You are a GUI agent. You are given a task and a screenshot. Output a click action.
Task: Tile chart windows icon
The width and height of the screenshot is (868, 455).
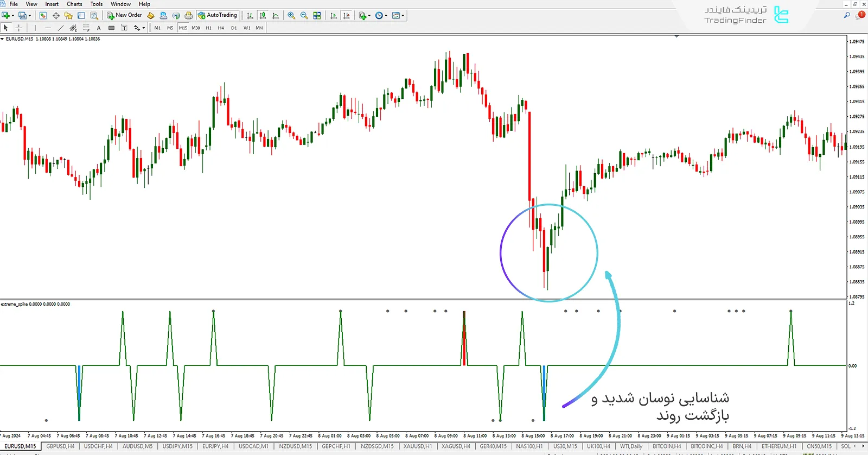[317, 16]
